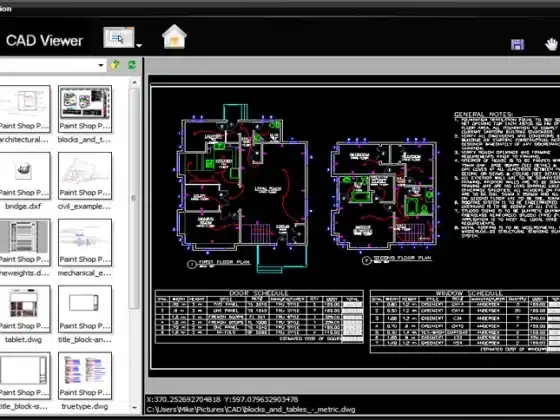
Task: Select the Pan hand tool
Action: tap(551, 44)
